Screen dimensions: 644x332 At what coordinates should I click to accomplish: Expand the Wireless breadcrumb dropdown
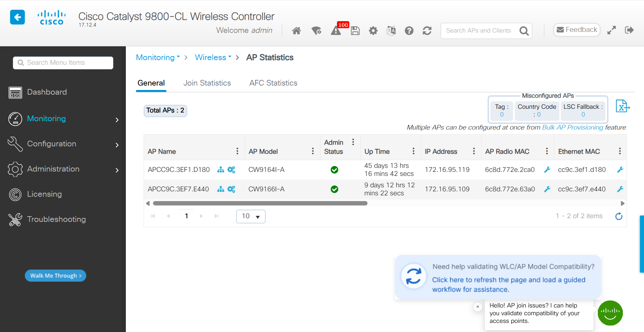[x=213, y=57]
